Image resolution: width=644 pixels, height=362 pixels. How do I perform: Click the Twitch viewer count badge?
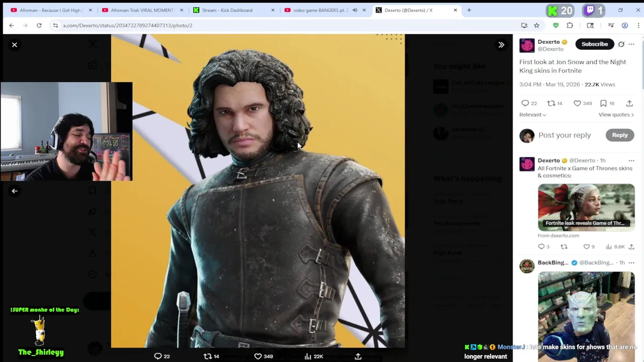(x=595, y=10)
